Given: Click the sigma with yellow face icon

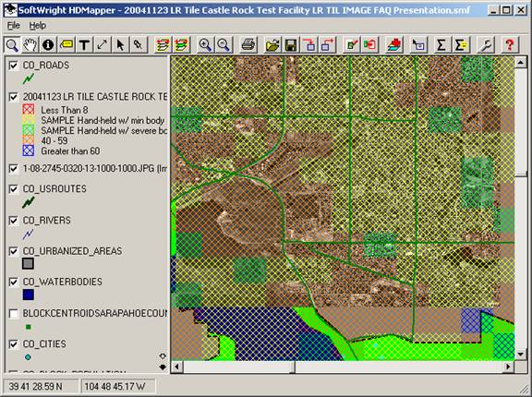Looking at the screenshot, I should tap(460, 44).
